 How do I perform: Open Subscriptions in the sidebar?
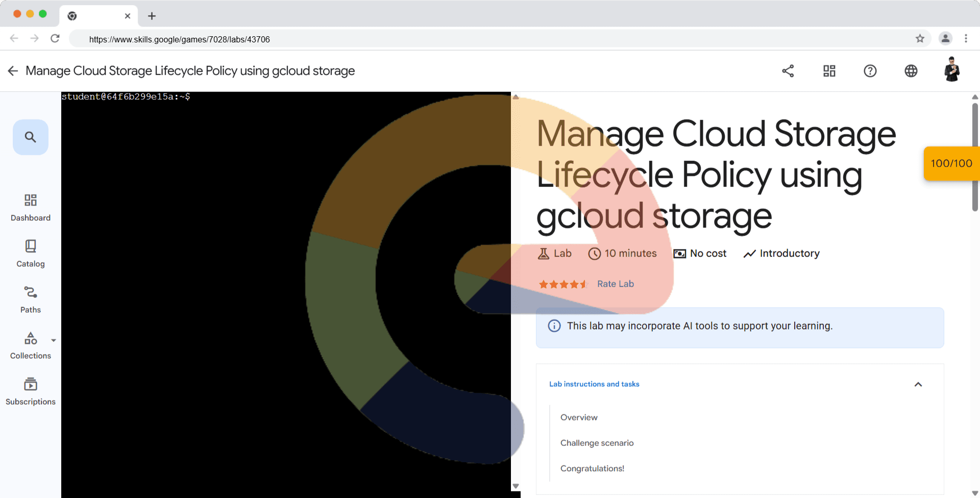click(31, 391)
